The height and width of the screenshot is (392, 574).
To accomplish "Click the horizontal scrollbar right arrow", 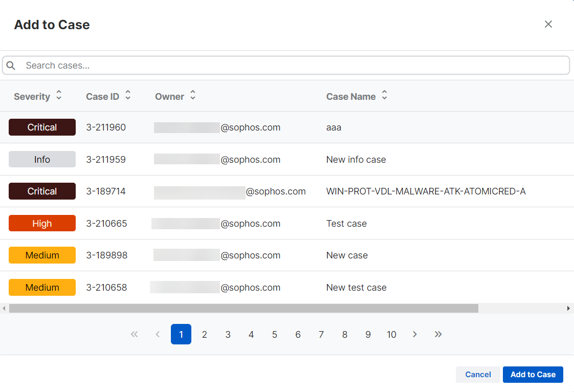I will coord(568,308).
